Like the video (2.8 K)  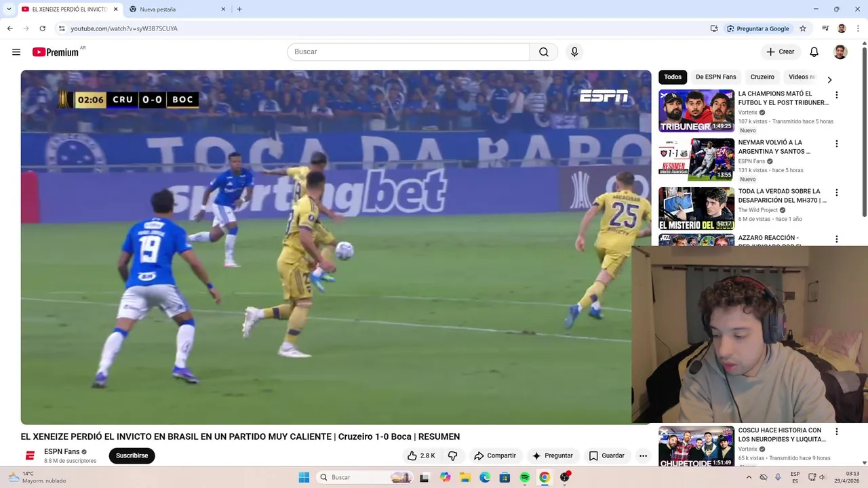421,455
